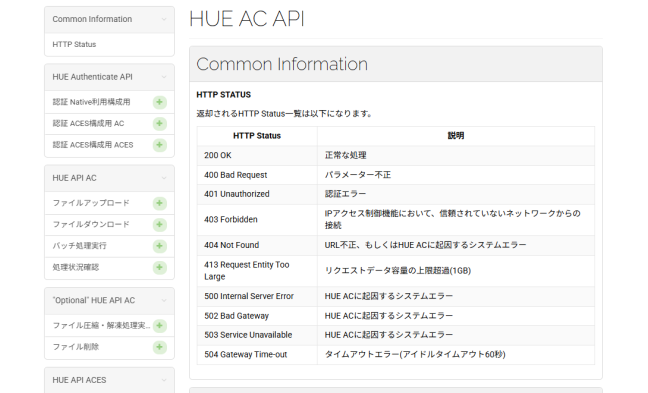Click the 502 Bad Gateway cell

(x=257, y=316)
